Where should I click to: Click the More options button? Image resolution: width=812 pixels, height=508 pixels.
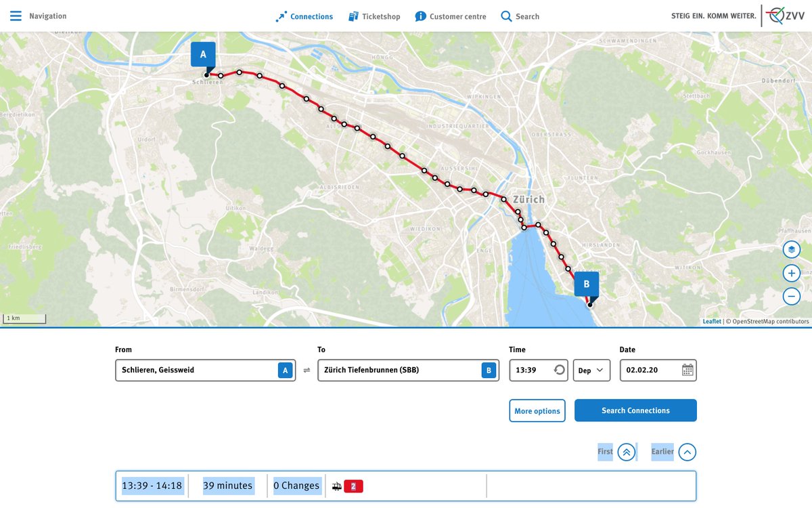coord(537,410)
